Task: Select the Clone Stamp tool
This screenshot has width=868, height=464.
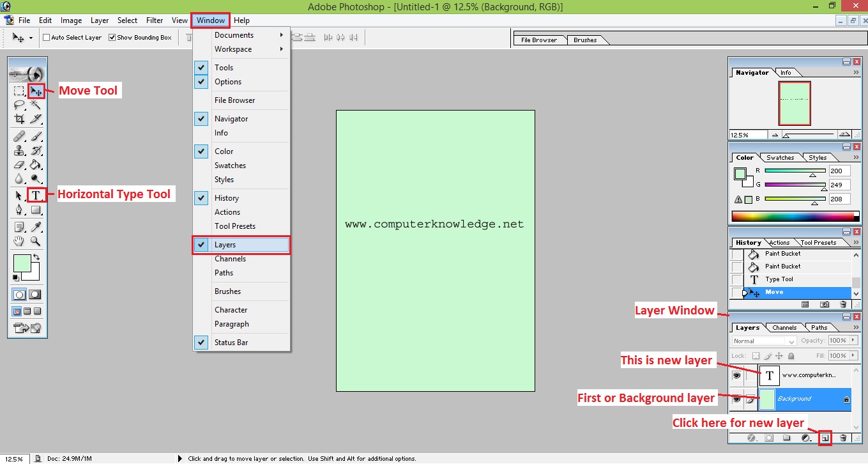Action: click(20, 151)
